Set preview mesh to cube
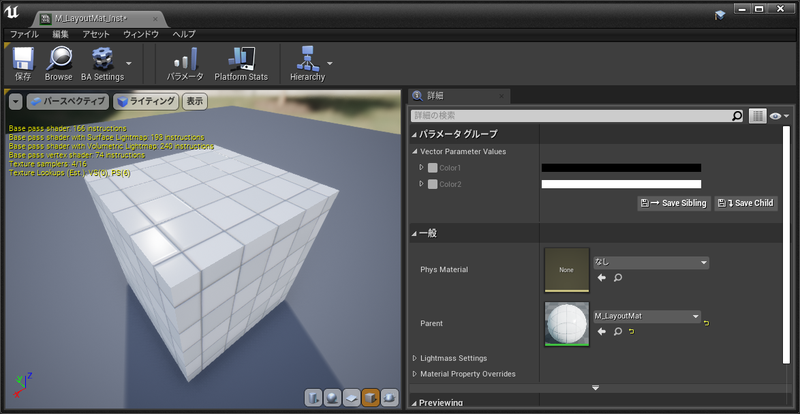 tap(370, 397)
